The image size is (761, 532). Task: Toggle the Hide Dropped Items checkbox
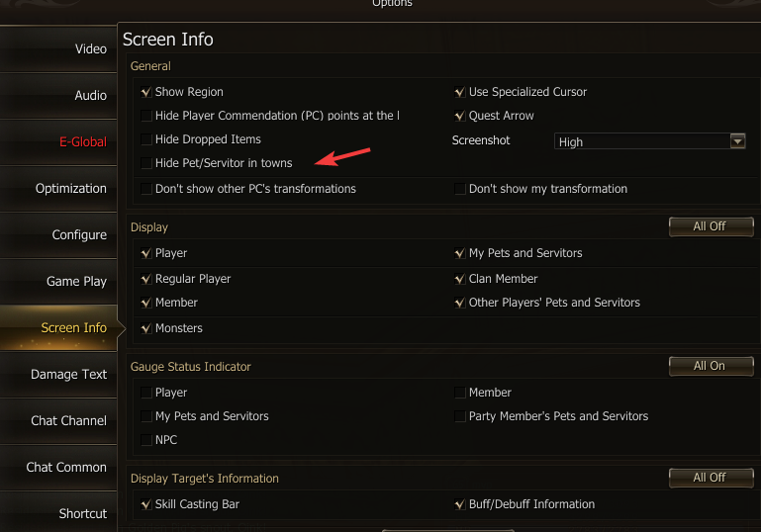tap(146, 139)
